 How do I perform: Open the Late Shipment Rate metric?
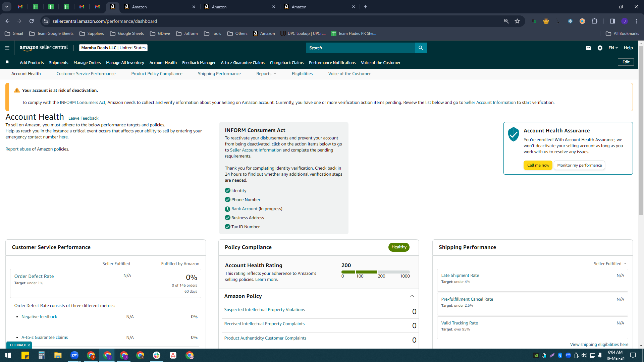point(460,276)
